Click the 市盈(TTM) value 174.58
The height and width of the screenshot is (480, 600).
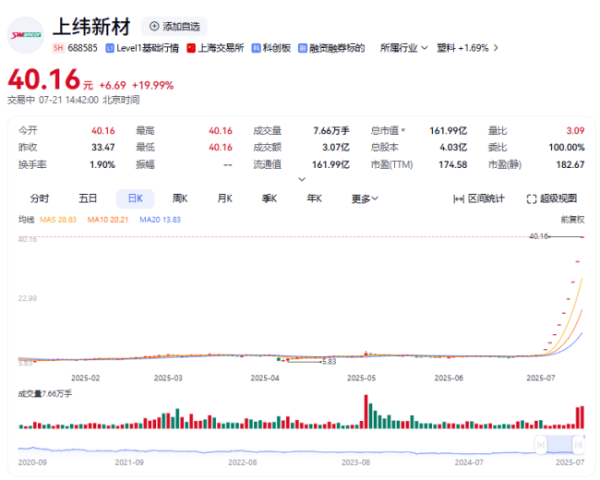pyautogui.click(x=453, y=165)
